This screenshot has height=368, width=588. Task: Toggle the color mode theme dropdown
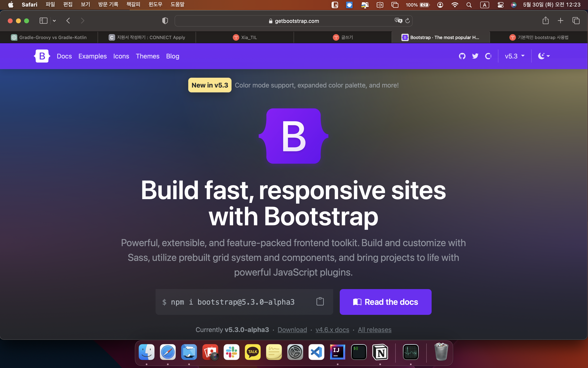tap(544, 56)
